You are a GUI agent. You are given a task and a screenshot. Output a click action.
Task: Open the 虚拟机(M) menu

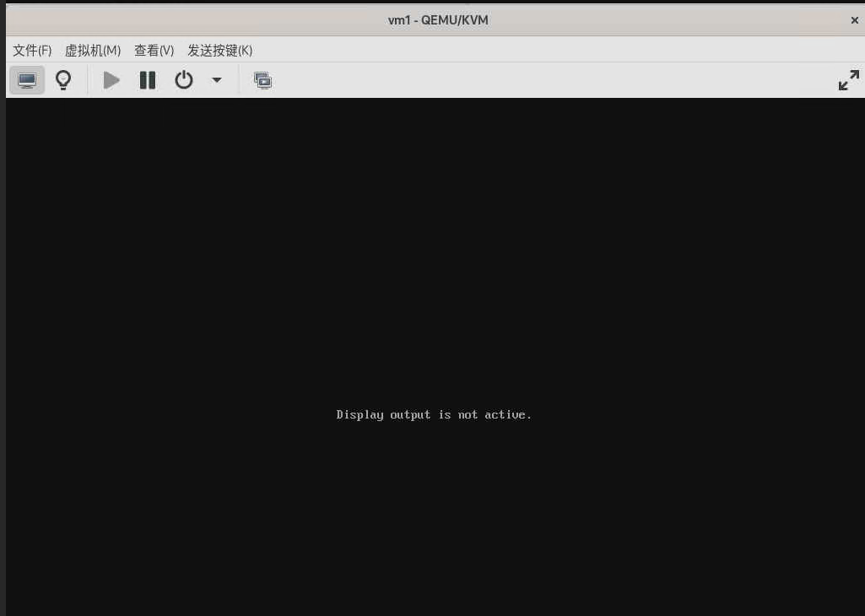93,51
